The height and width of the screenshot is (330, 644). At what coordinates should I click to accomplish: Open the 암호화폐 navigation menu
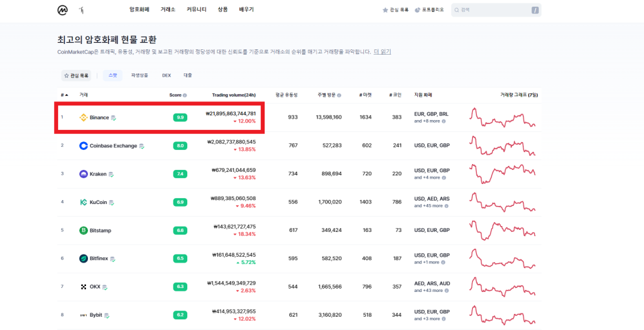(139, 9)
